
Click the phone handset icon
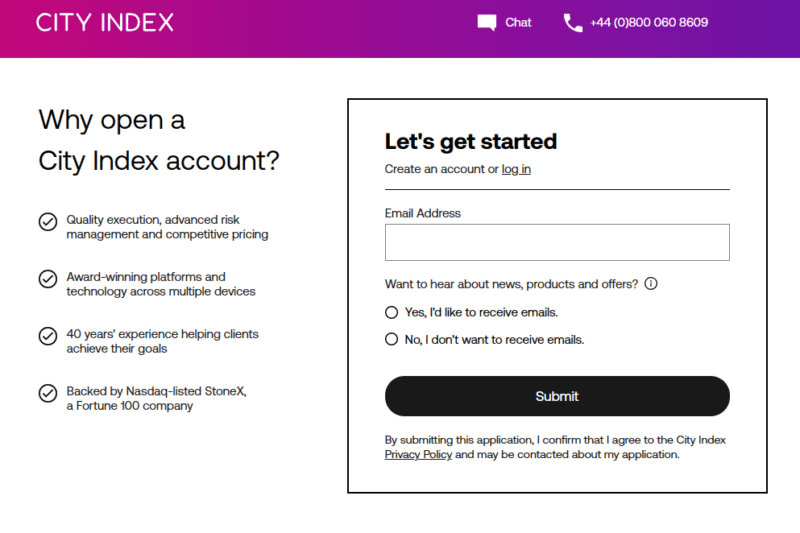pos(573,23)
